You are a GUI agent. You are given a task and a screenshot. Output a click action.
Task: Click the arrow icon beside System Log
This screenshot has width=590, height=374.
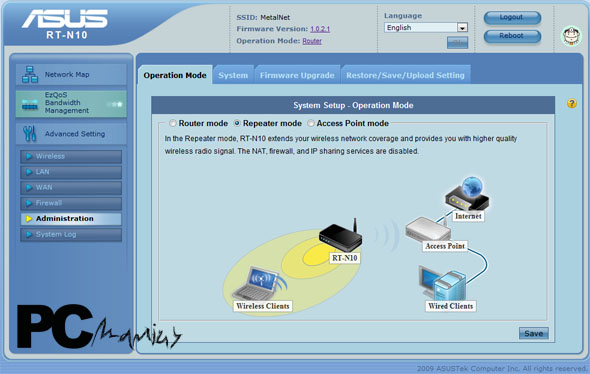click(x=29, y=234)
